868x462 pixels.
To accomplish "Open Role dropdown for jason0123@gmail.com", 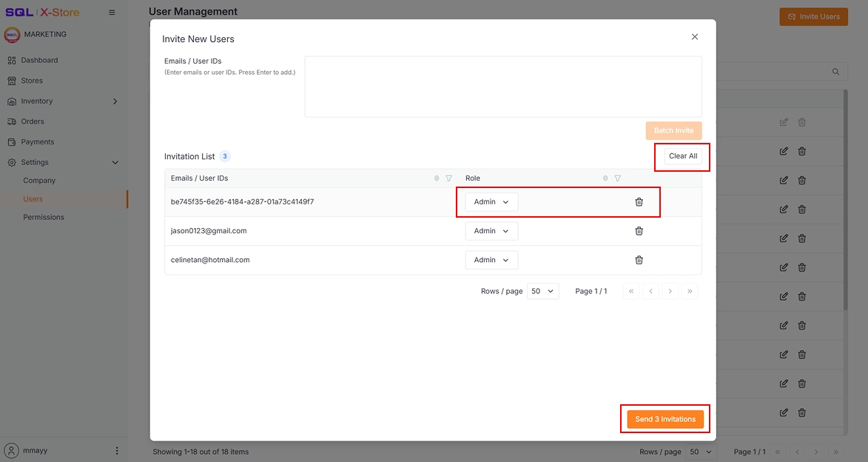I will tap(491, 231).
